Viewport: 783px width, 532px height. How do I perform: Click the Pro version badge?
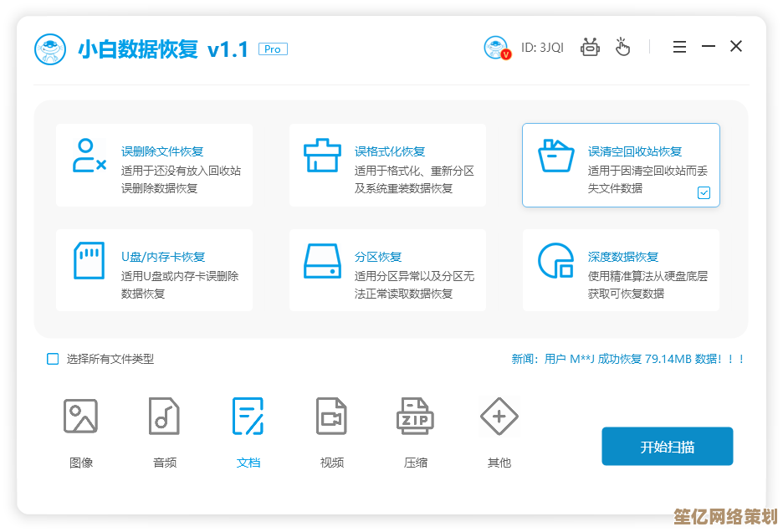273,49
